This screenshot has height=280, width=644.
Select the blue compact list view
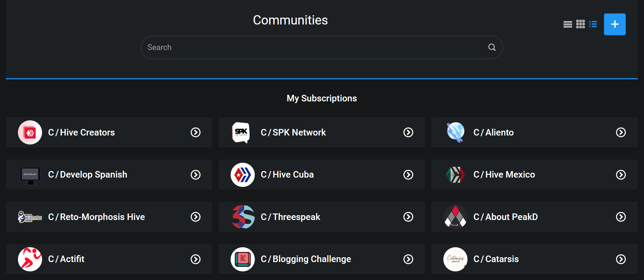(593, 24)
